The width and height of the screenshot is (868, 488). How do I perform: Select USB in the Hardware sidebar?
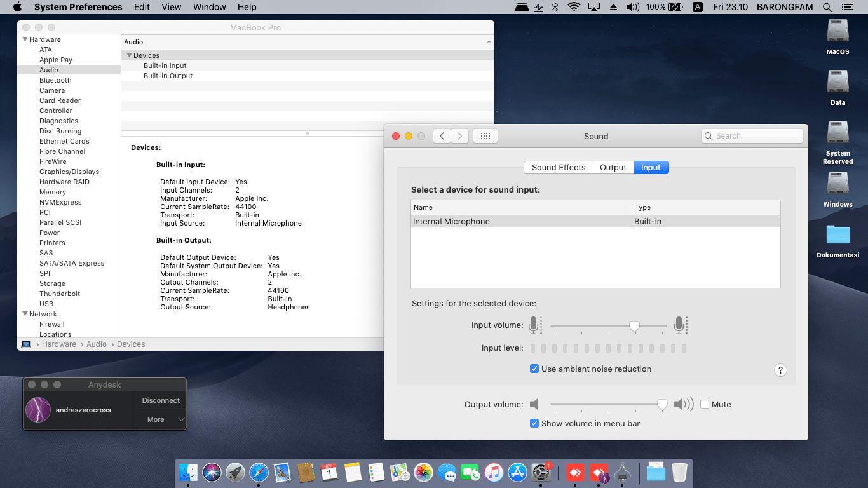point(46,304)
